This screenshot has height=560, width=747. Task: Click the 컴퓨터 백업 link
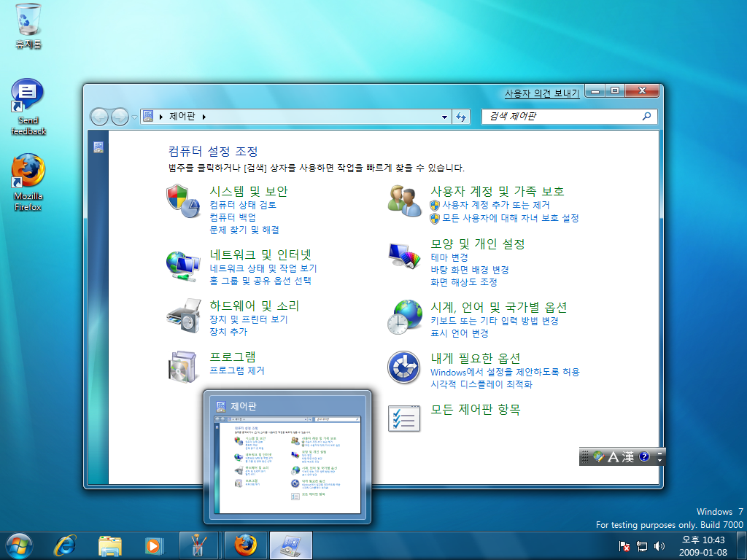pyautogui.click(x=233, y=217)
